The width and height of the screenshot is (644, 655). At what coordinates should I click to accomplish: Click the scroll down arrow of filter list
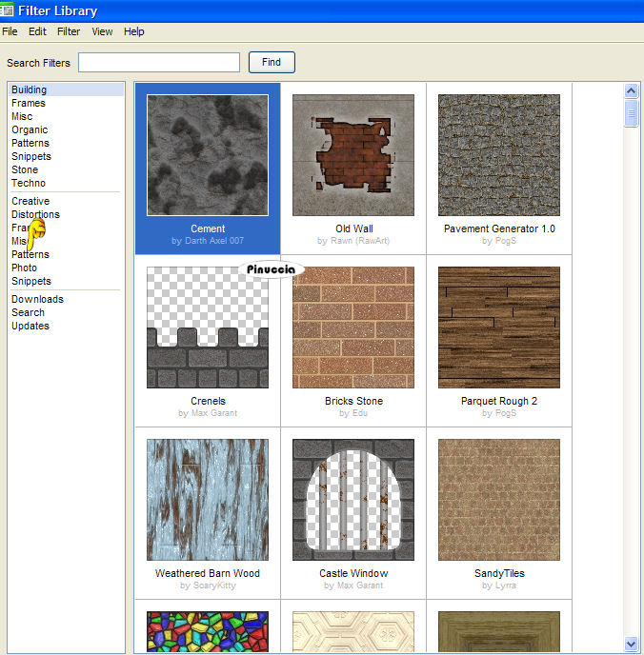631,644
